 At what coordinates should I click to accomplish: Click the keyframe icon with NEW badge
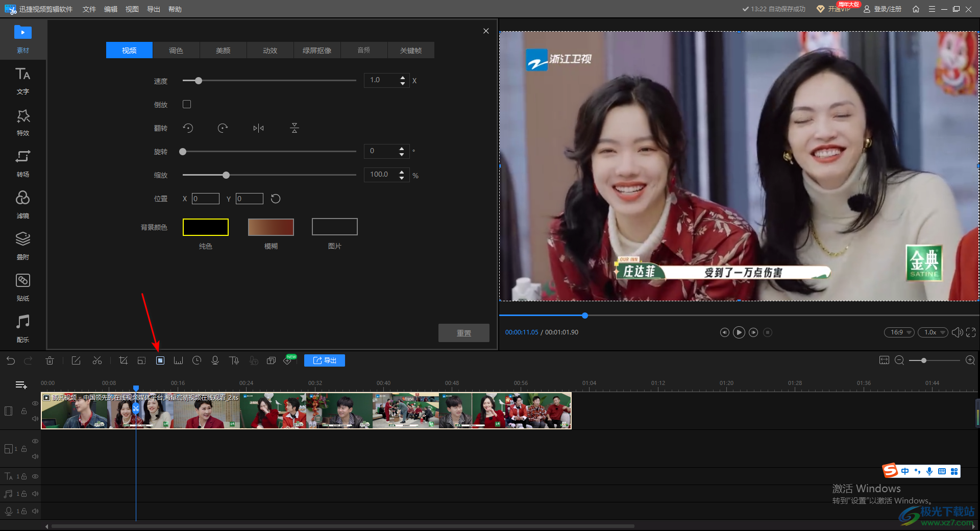(288, 360)
